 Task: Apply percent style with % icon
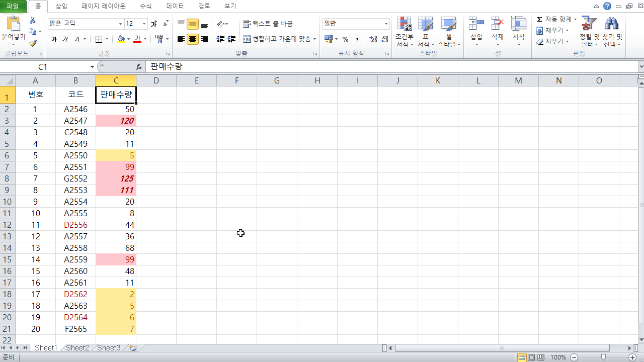tap(345, 39)
